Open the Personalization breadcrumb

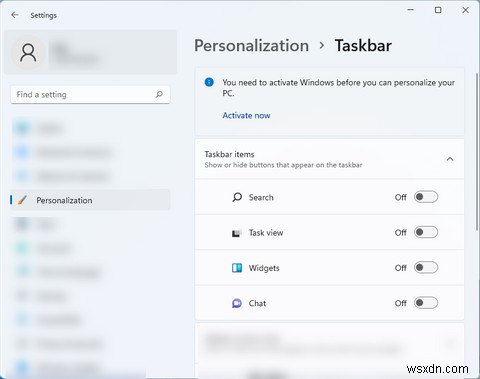tap(252, 46)
